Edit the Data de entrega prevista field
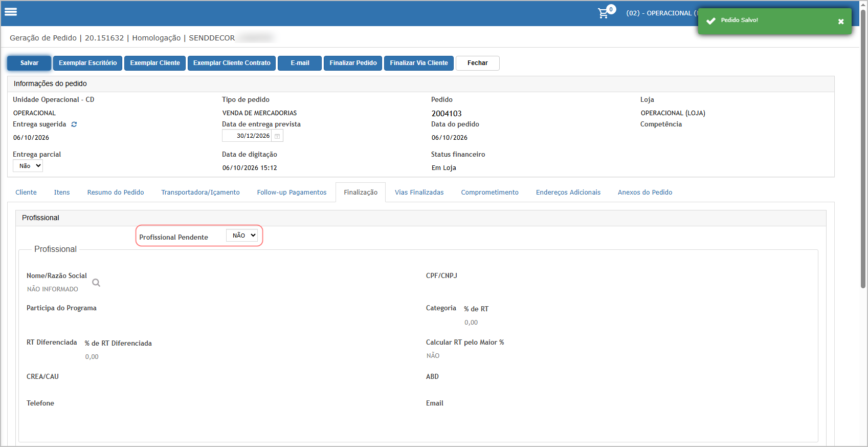 [x=247, y=136]
